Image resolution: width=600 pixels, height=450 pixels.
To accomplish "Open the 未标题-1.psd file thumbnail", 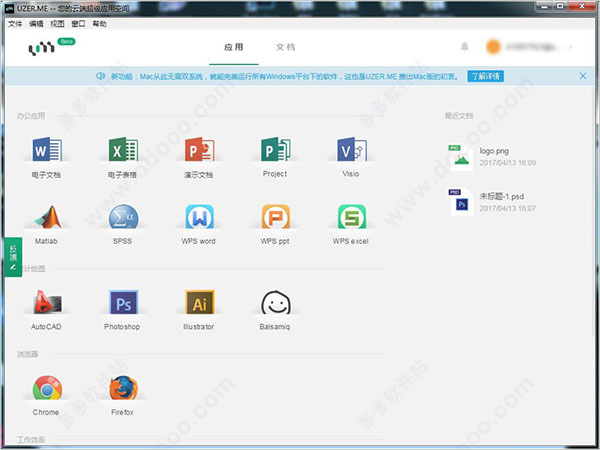I will pos(460,202).
